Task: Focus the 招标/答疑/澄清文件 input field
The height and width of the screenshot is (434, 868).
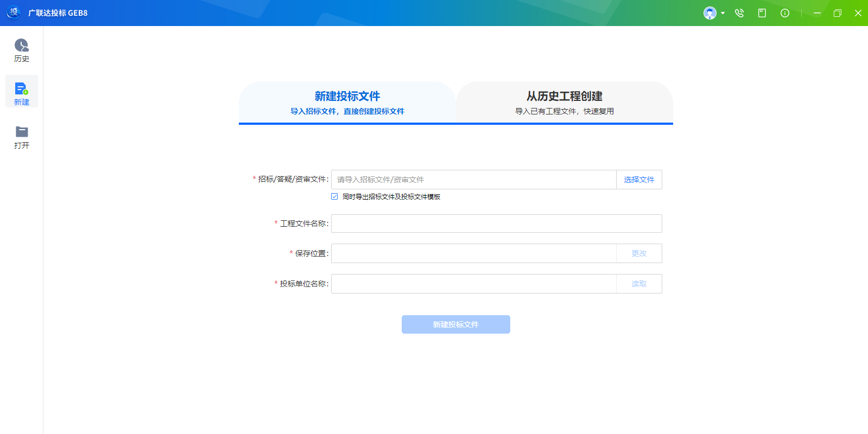Action: 473,180
